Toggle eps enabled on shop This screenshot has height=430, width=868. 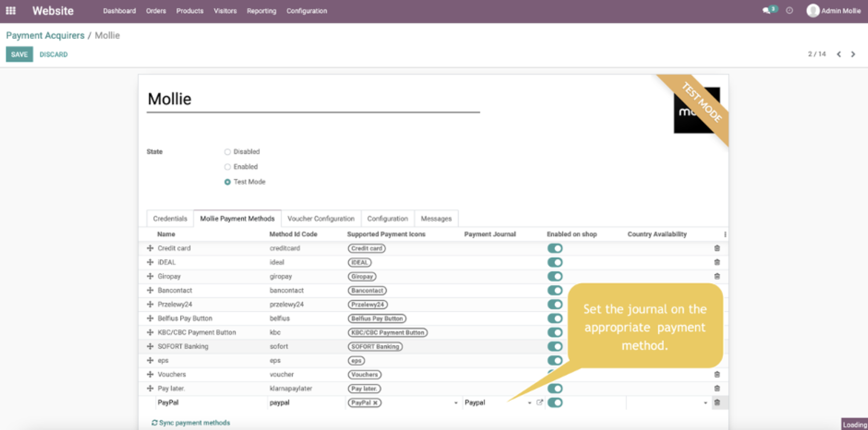click(555, 360)
